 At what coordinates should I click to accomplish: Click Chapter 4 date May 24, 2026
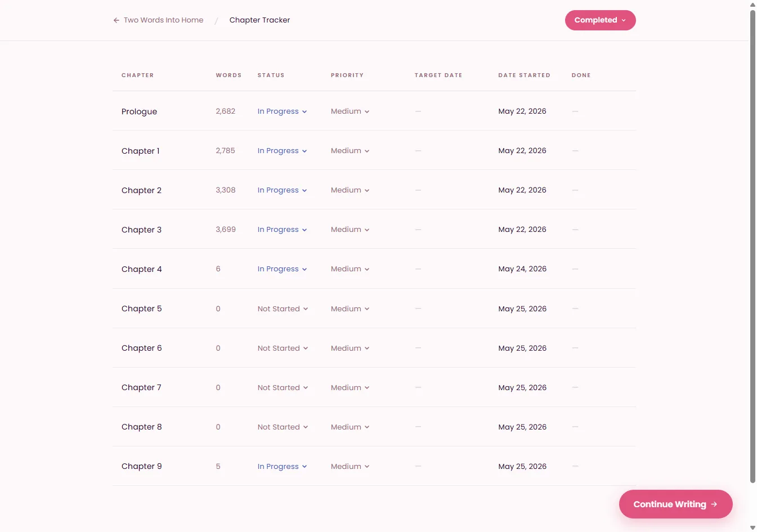[x=522, y=269]
